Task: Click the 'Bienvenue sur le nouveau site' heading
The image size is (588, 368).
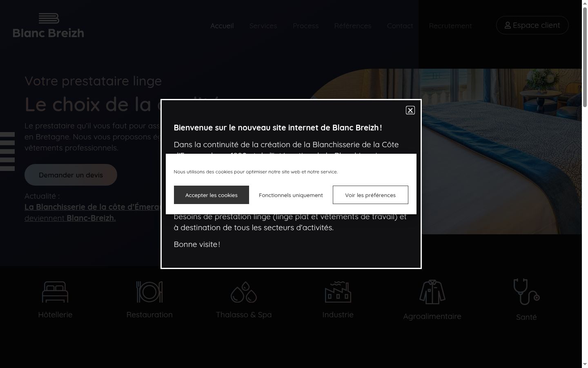Action: [x=278, y=128]
